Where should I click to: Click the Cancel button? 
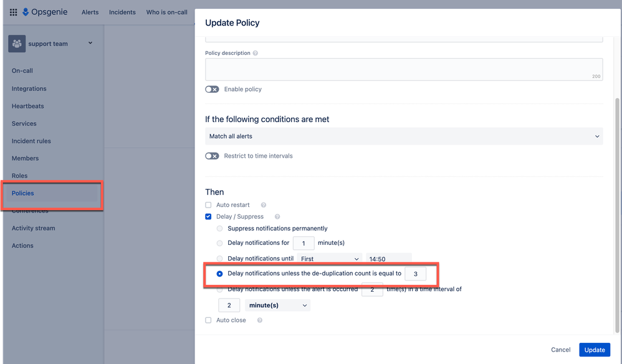tap(560, 350)
